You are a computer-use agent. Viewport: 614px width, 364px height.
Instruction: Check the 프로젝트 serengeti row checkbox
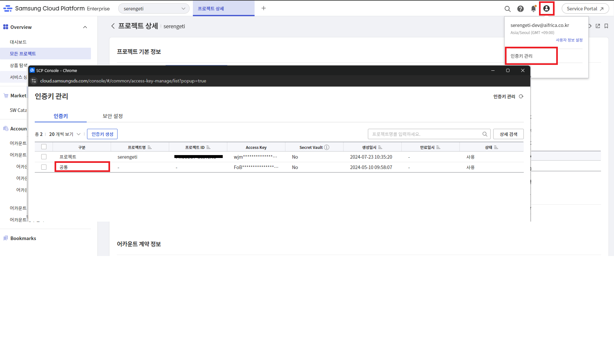point(44,157)
